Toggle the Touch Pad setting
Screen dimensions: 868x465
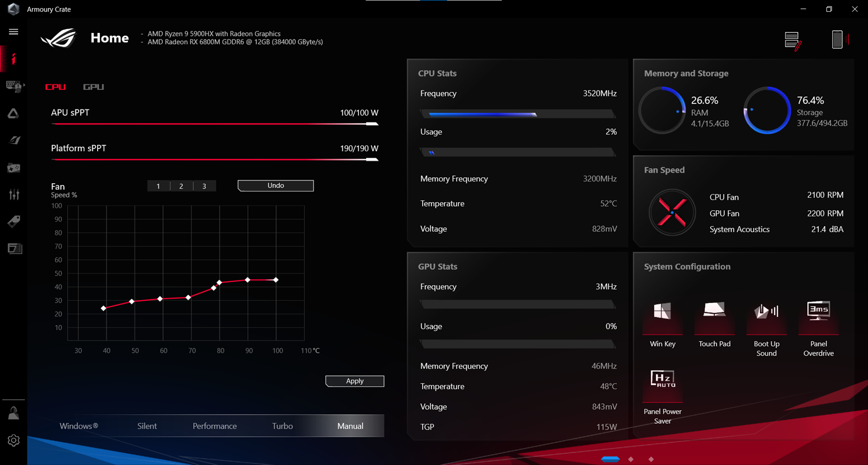[x=714, y=325]
